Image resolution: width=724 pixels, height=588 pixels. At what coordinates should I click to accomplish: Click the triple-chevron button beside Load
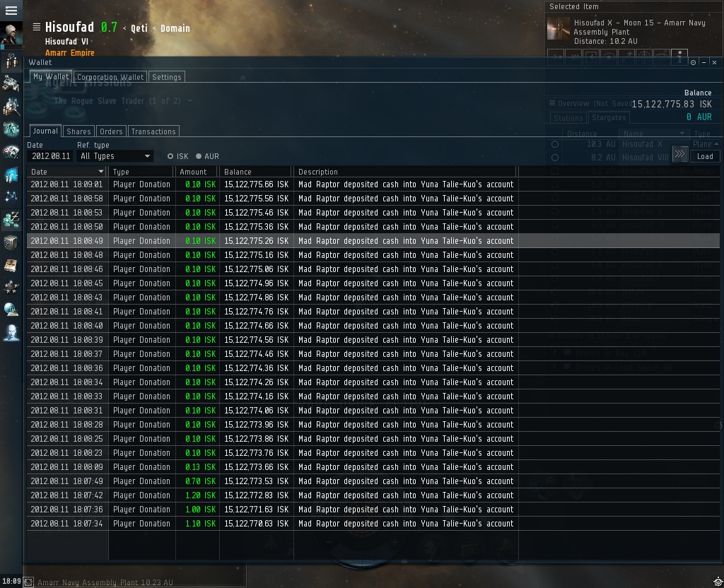[679, 154]
